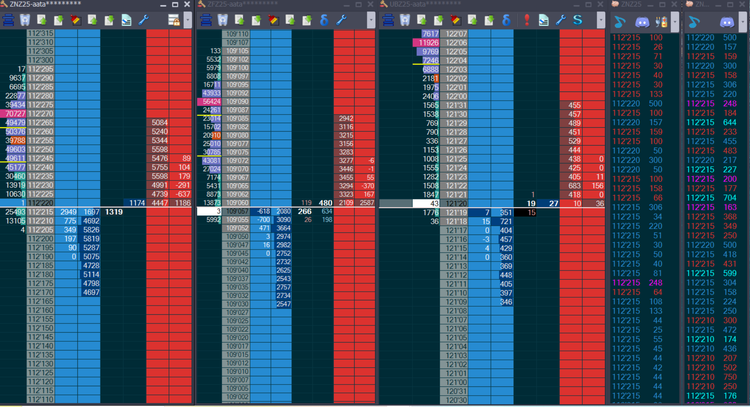Click down-arrow page icon right of brush in ZNZ25
The image size is (750, 407).
point(109,20)
